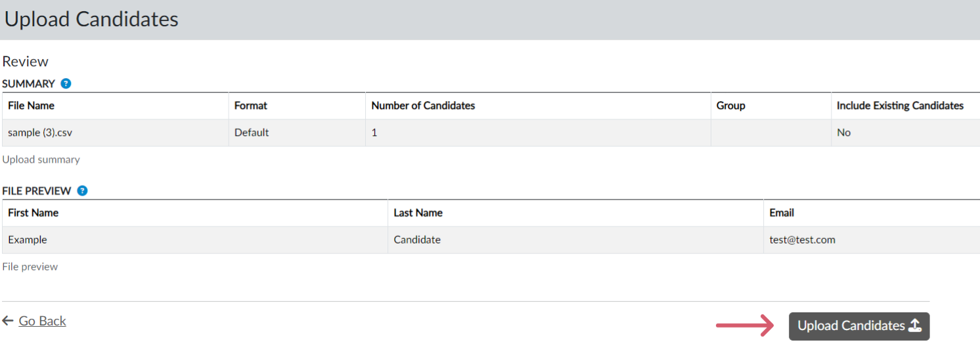Image resolution: width=980 pixels, height=357 pixels.
Task: Click the help icon beside FILE PREVIEW
Action: click(x=82, y=191)
